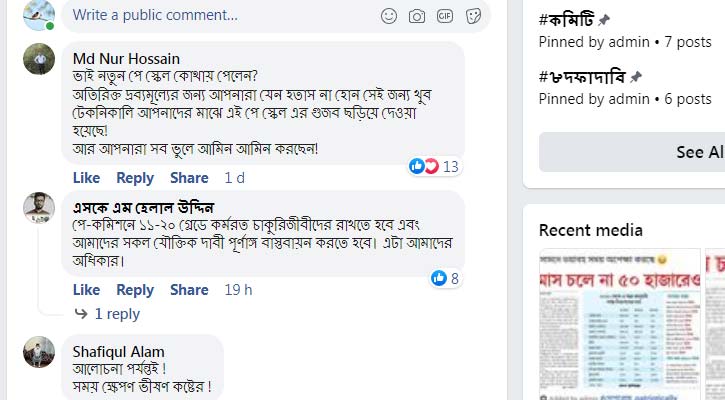Like Md Nur Hossain's comment
Viewport: 725px width, 400px height.
(86, 178)
